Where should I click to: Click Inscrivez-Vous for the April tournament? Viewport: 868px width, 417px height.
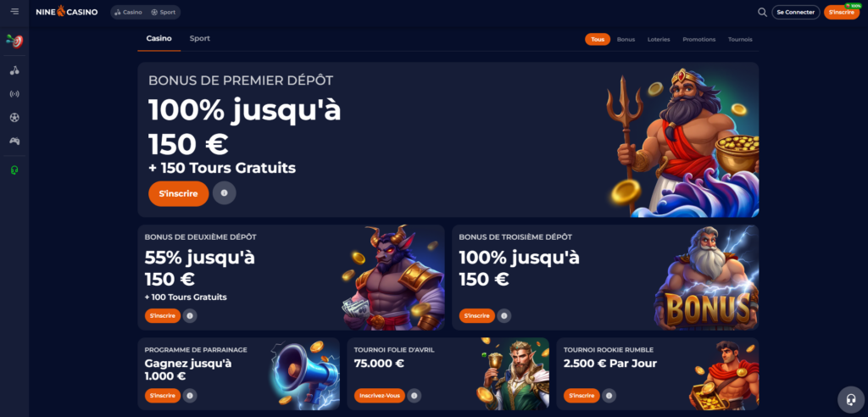click(379, 396)
